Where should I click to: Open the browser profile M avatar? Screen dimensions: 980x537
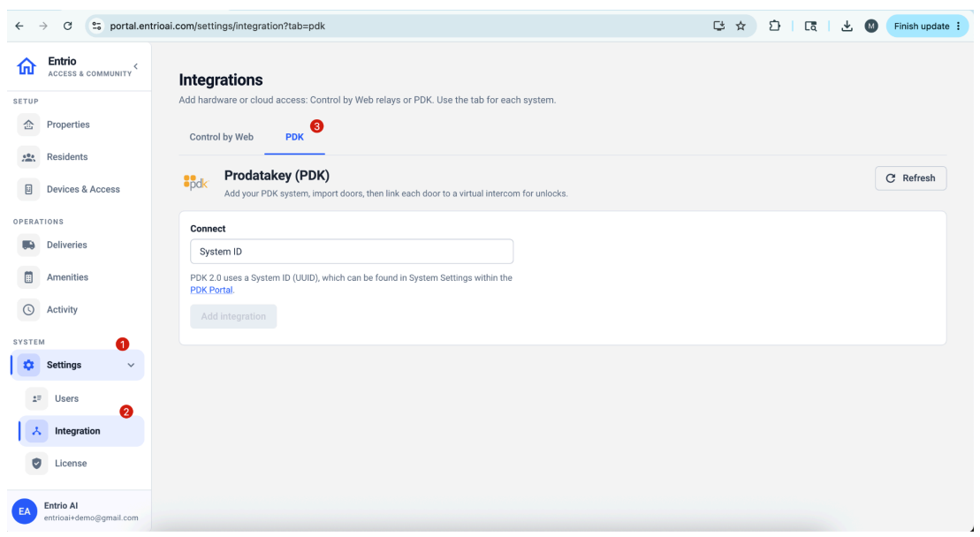click(871, 26)
